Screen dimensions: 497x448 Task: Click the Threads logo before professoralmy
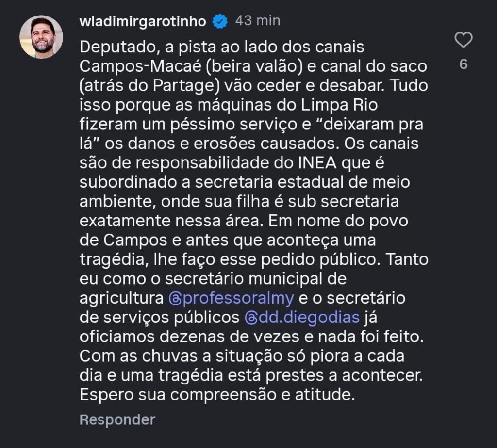[x=175, y=298]
